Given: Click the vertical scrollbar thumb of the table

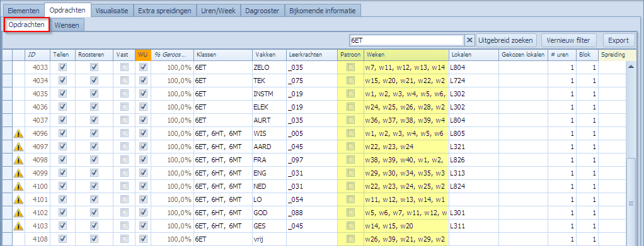Looking at the screenshot, I should point(631,202).
